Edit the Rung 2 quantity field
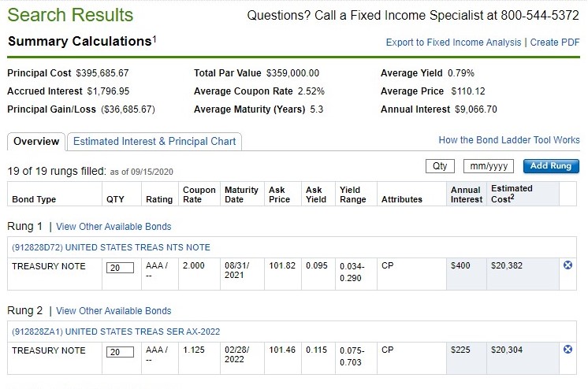This screenshot has height=389, width=588. click(x=120, y=352)
